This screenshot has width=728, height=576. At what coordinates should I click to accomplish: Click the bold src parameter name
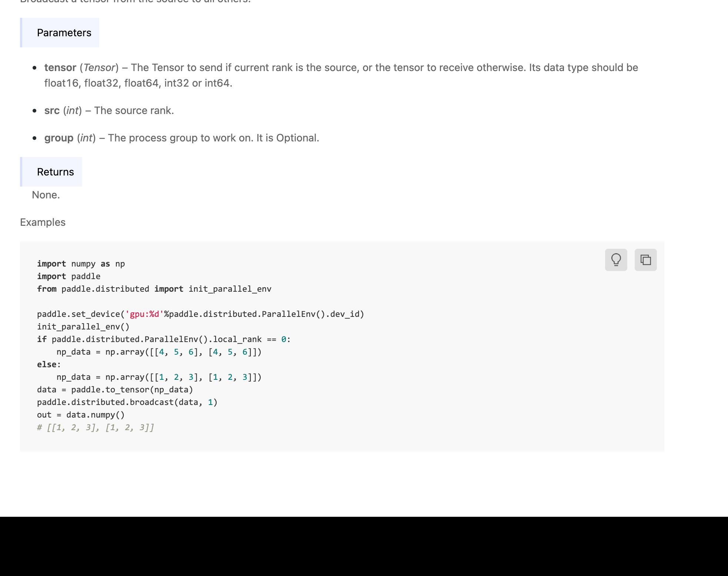pyautogui.click(x=52, y=111)
